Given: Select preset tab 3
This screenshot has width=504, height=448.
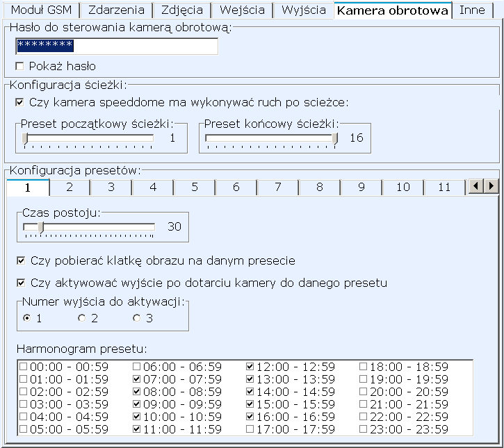Looking at the screenshot, I should (x=111, y=188).
